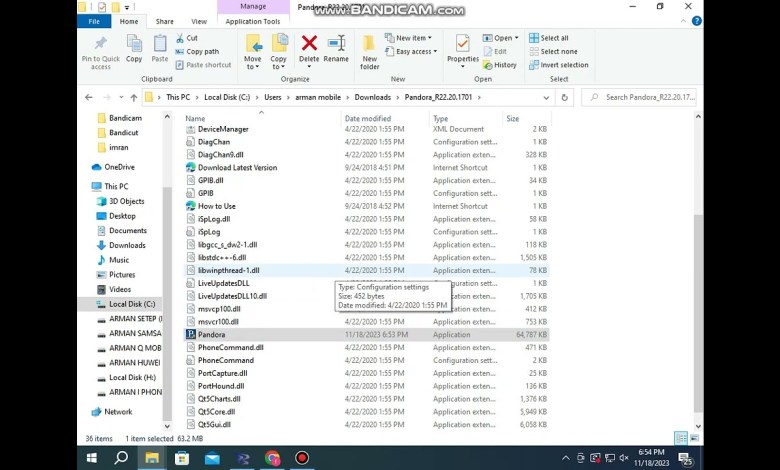The image size is (780, 470).
Task: Click Edit in Open group
Action: 495,51
